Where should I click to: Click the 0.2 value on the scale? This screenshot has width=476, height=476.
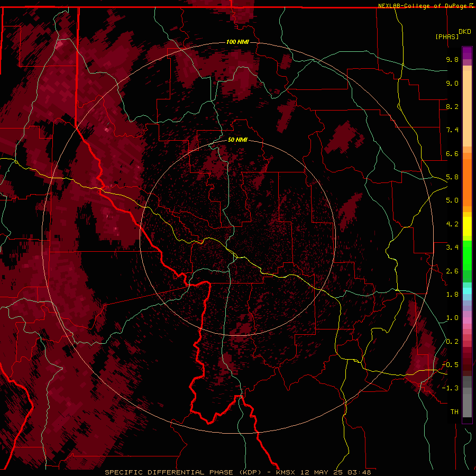[452, 342]
